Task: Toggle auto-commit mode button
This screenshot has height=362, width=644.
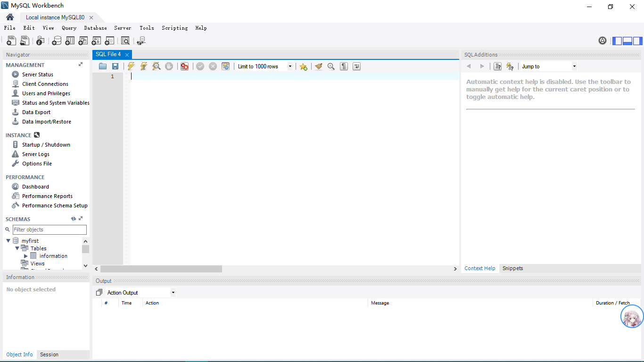Action: coord(226,66)
